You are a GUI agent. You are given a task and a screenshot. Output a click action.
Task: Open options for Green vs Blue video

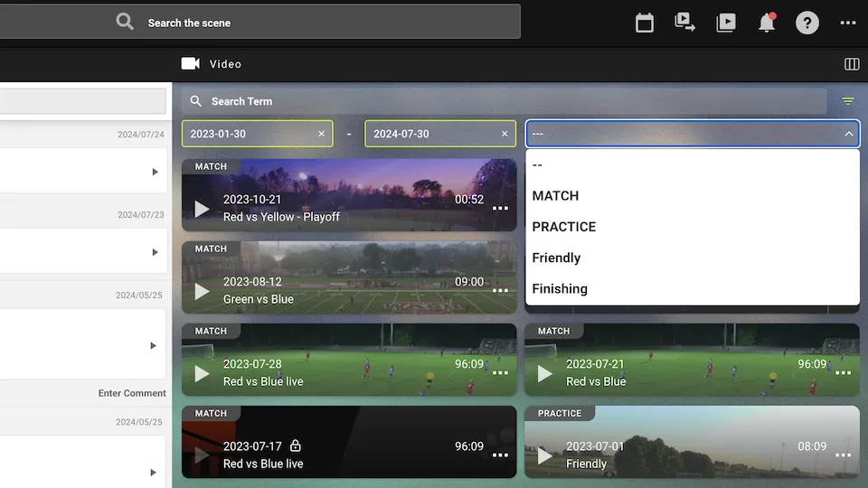pyautogui.click(x=500, y=290)
